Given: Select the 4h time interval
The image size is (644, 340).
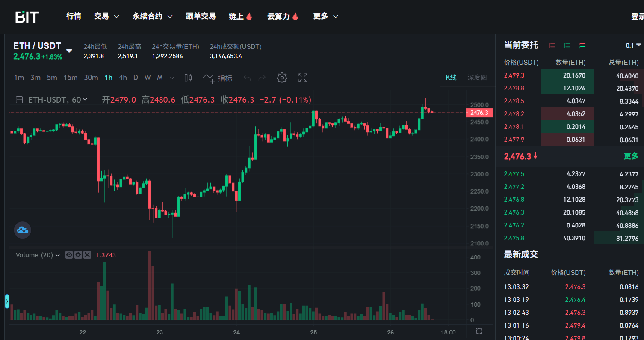Looking at the screenshot, I should 123,78.
